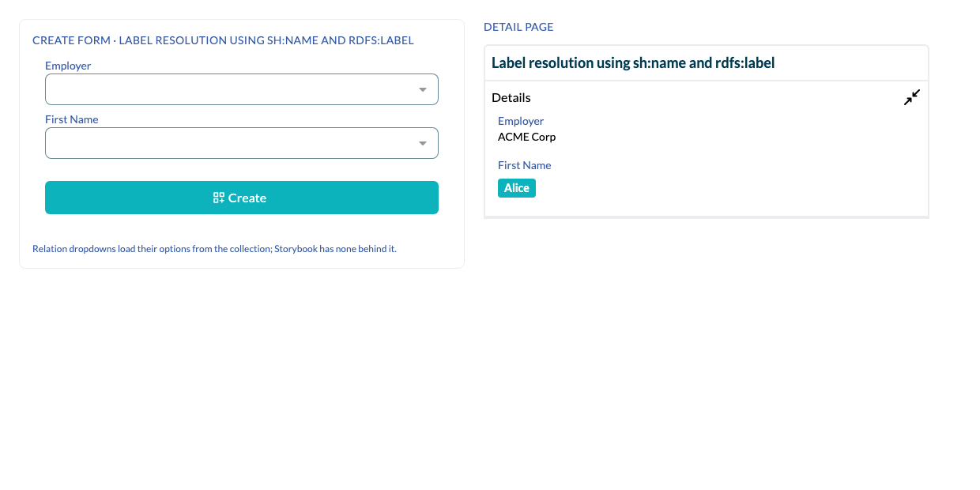980x490 pixels.
Task: Click inside the Employer combo box field
Action: click(242, 89)
